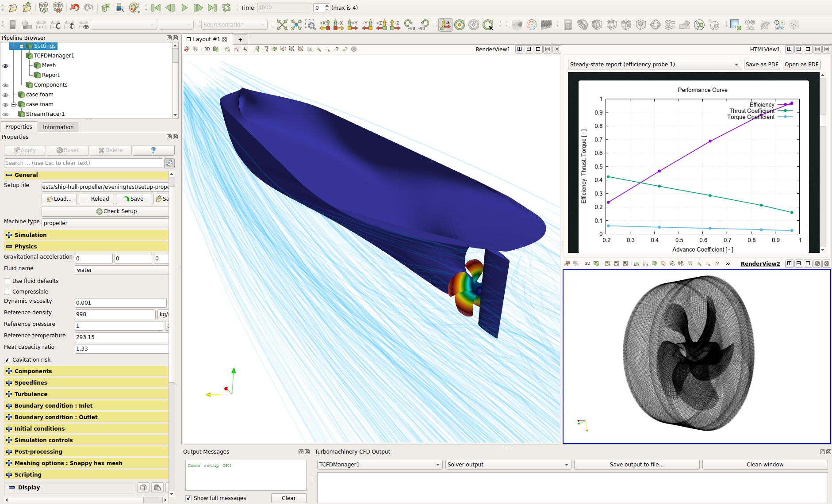Set camera view along +X axis
This screenshot has width=832, height=504.
click(x=325, y=25)
